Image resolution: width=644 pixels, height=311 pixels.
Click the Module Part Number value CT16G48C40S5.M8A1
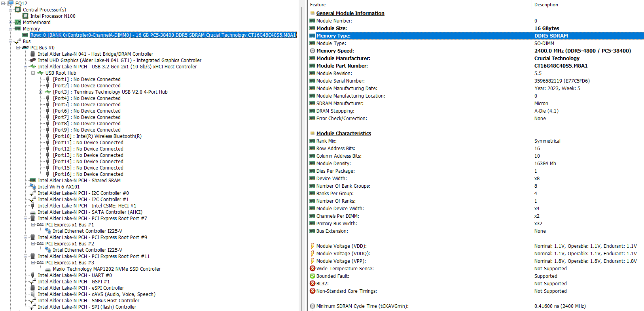[561, 66]
